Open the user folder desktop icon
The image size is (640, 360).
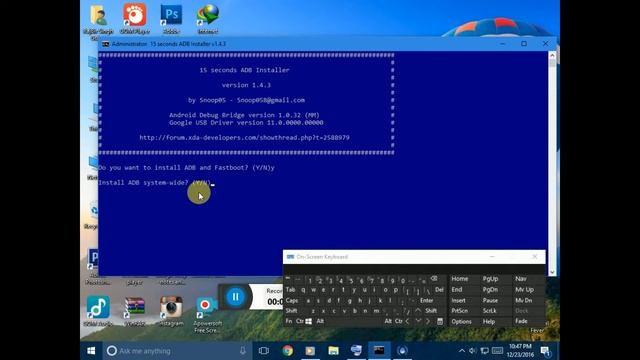pyautogui.click(x=98, y=20)
